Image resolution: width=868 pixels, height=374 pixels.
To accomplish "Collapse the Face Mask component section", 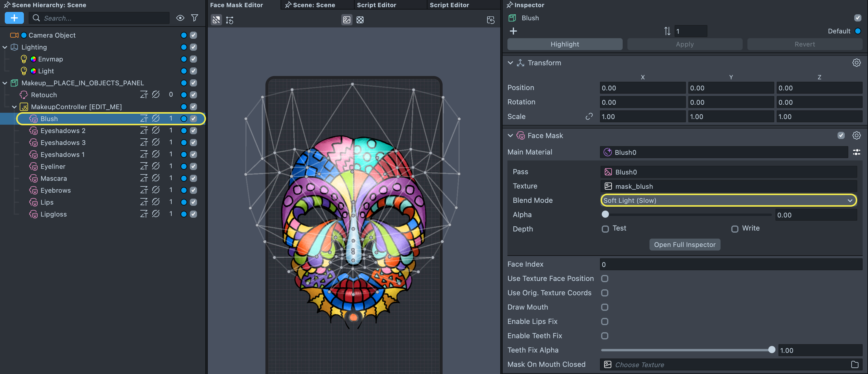I will 510,136.
